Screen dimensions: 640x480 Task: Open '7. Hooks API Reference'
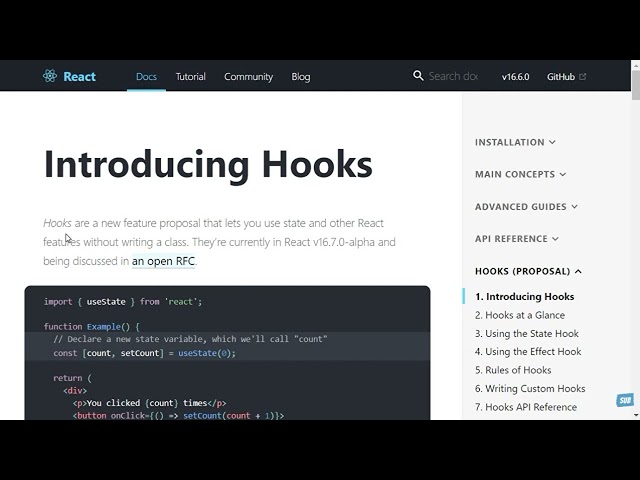tap(526, 407)
